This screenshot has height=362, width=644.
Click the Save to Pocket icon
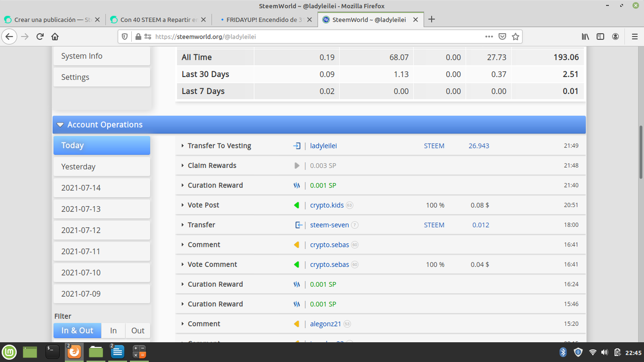click(x=502, y=37)
